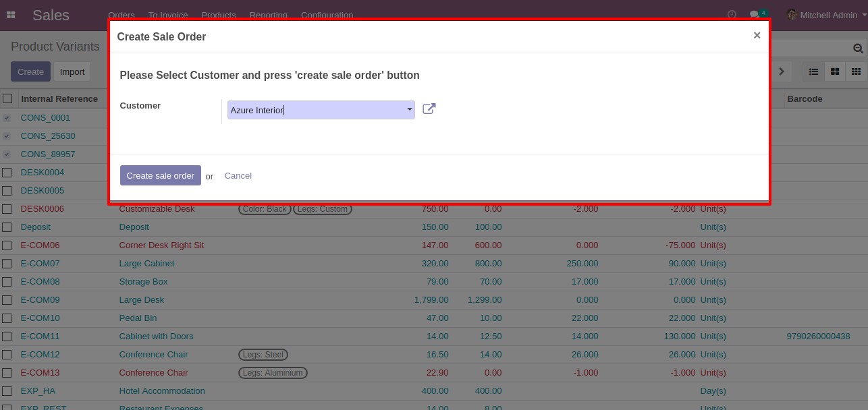Screen dimensions: 868x410
Task: Sort by Internal Reference column header
Action: pyautogui.click(x=59, y=98)
